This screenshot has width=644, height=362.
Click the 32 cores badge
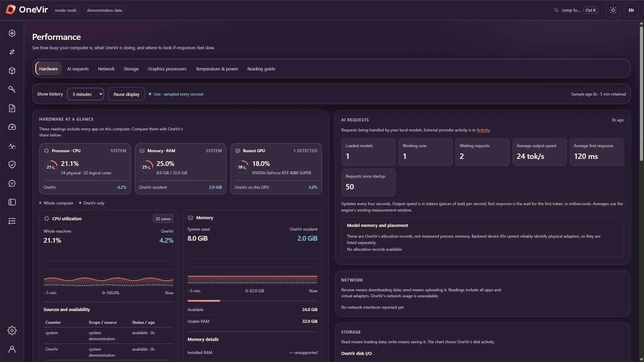pos(163,219)
